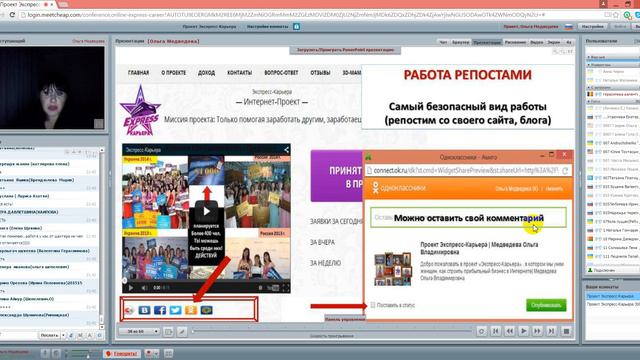Jump to the last slide

[551, 331]
